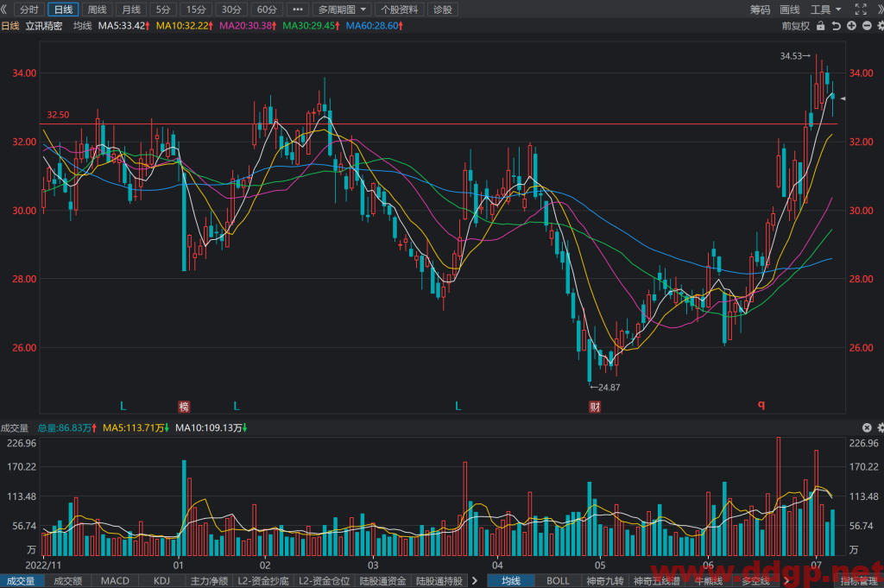The image size is (884, 588).
Task: Show more sub-indicators with right chevron
Action: 475,581
